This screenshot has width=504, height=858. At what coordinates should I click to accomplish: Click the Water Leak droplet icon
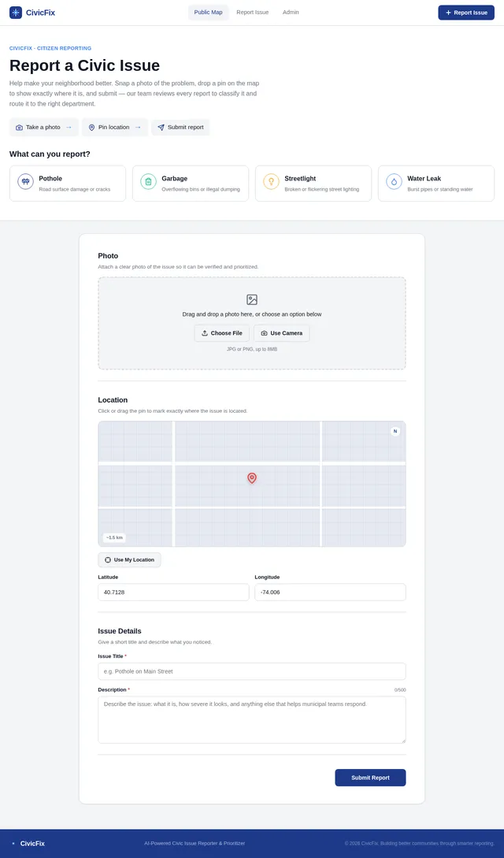coord(394,182)
